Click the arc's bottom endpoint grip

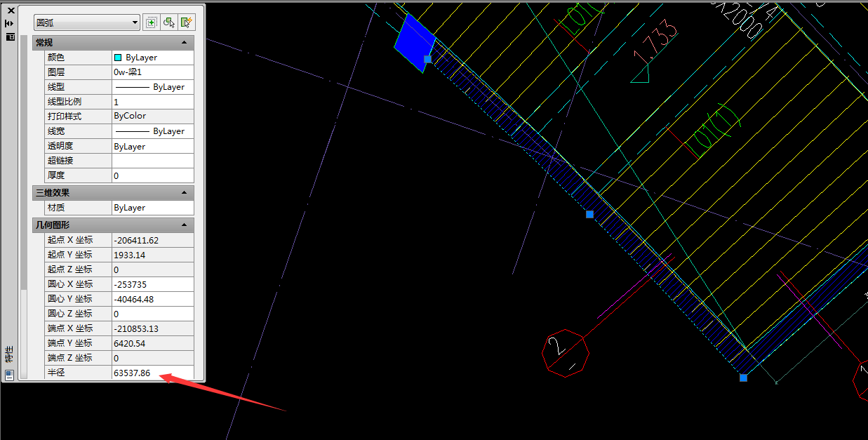pos(743,378)
